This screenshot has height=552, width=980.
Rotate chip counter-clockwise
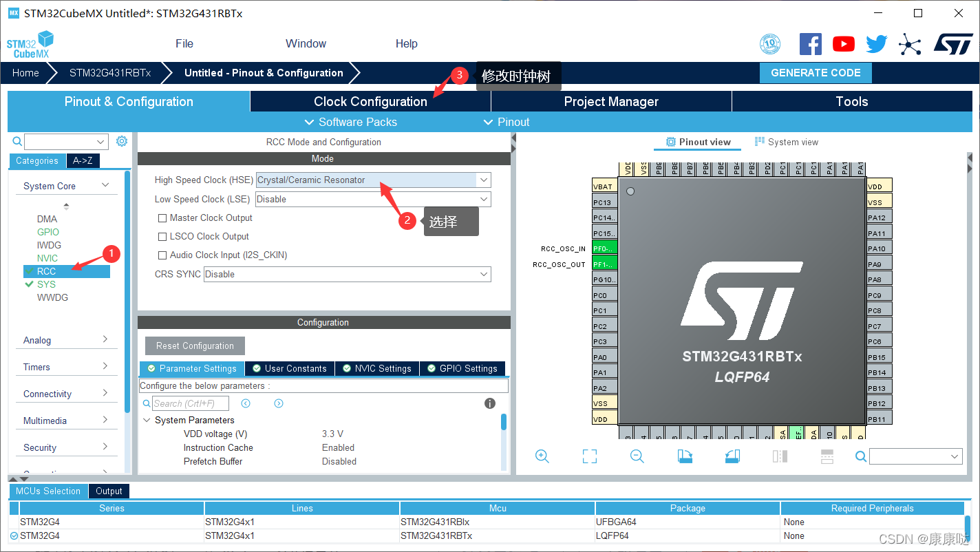[732, 456]
